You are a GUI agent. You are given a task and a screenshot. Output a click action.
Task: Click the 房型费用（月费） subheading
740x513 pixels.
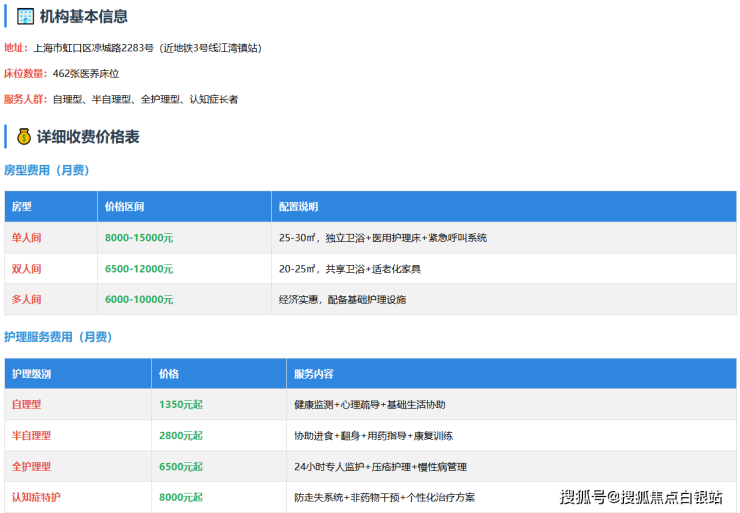tap(47, 170)
